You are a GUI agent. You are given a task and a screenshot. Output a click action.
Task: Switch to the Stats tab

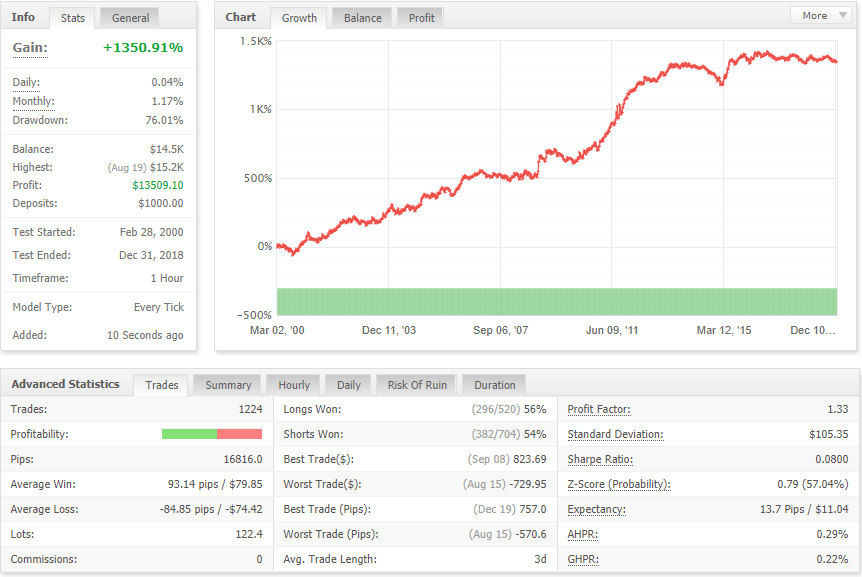click(x=73, y=18)
